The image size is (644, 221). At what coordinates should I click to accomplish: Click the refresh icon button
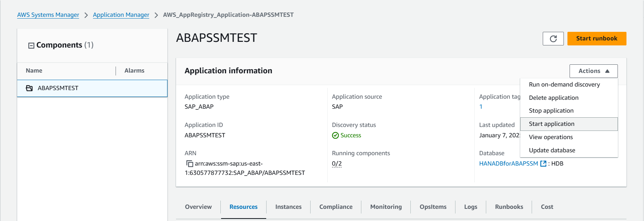553,39
